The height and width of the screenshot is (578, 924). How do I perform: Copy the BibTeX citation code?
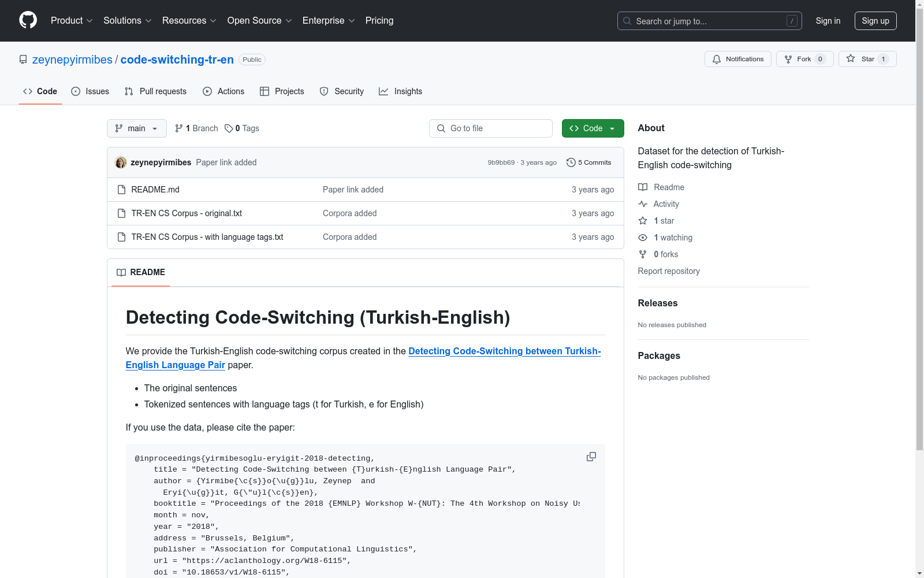591,457
